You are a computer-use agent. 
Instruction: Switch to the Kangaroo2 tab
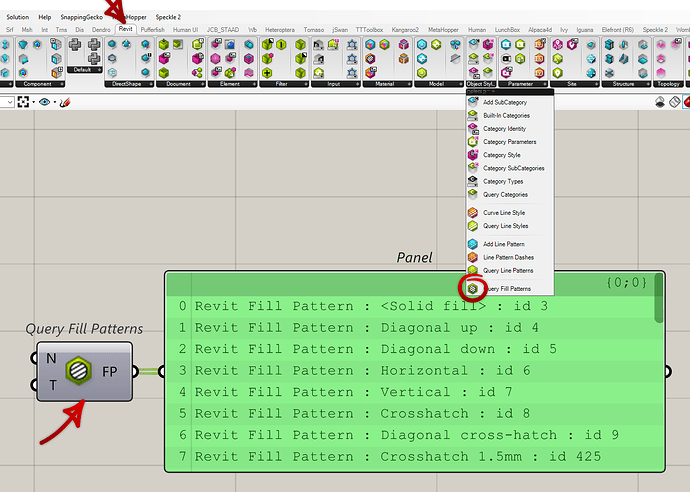click(x=405, y=29)
